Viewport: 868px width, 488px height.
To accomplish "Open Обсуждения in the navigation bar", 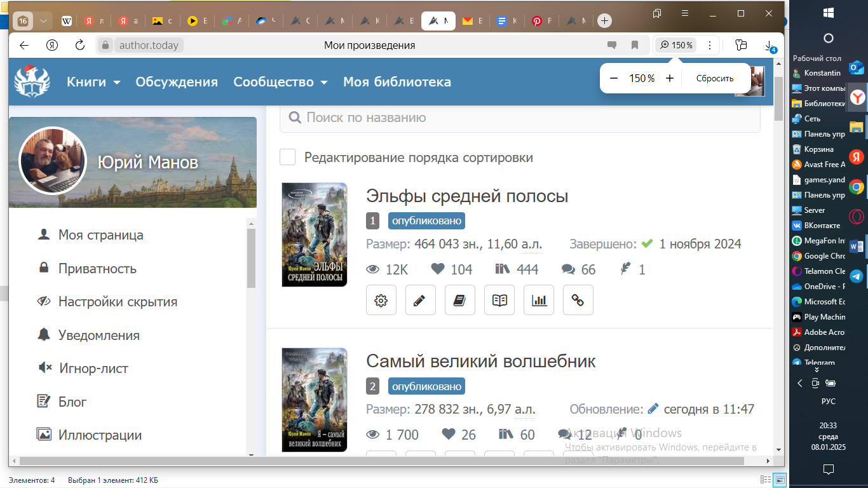I will tap(177, 82).
